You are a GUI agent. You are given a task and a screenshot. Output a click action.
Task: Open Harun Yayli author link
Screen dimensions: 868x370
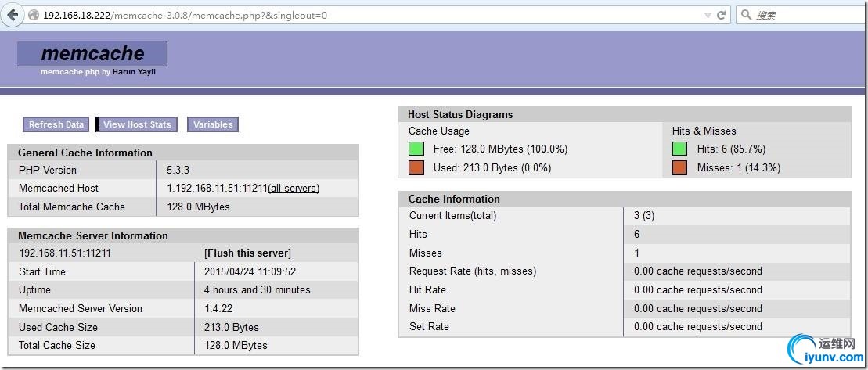[x=134, y=72]
